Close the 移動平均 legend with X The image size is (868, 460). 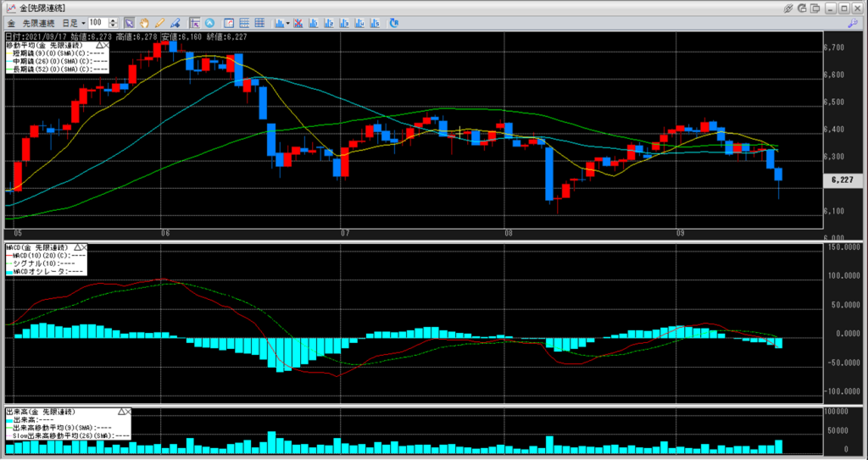106,45
